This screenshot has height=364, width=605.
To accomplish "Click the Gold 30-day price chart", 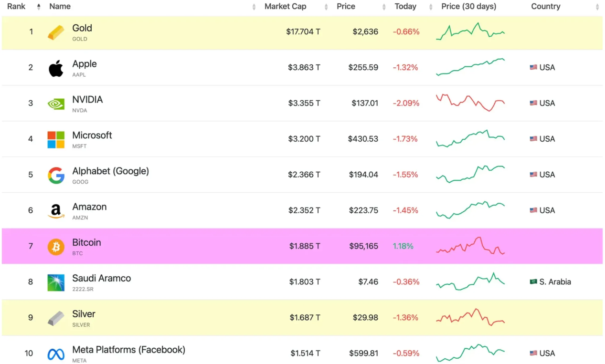I will click(x=470, y=31).
